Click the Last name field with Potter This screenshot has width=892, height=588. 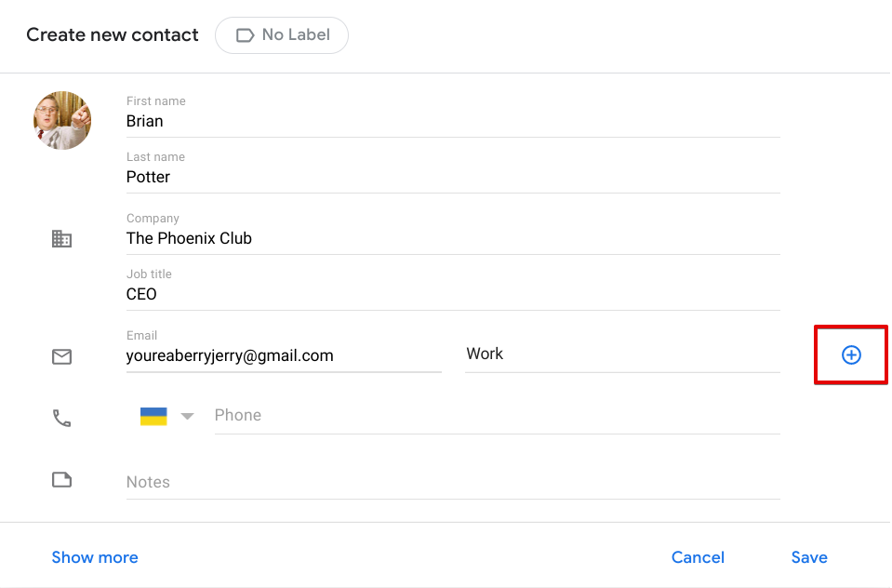[x=452, y=177]
